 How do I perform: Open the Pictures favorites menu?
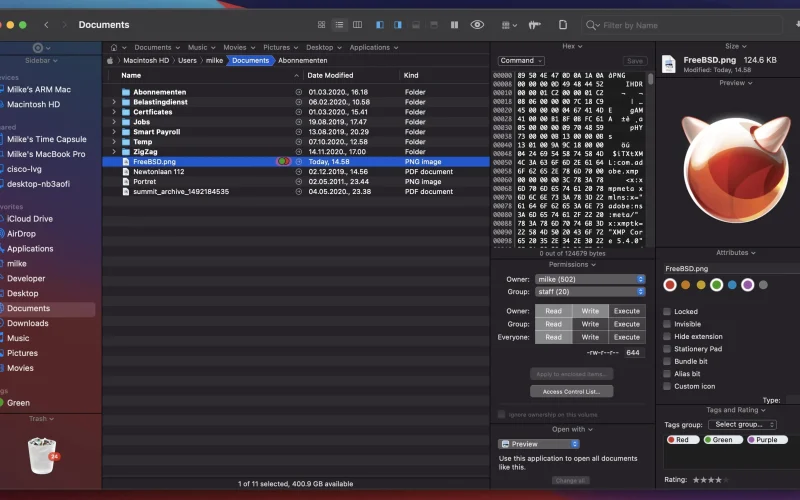[281, 47]
